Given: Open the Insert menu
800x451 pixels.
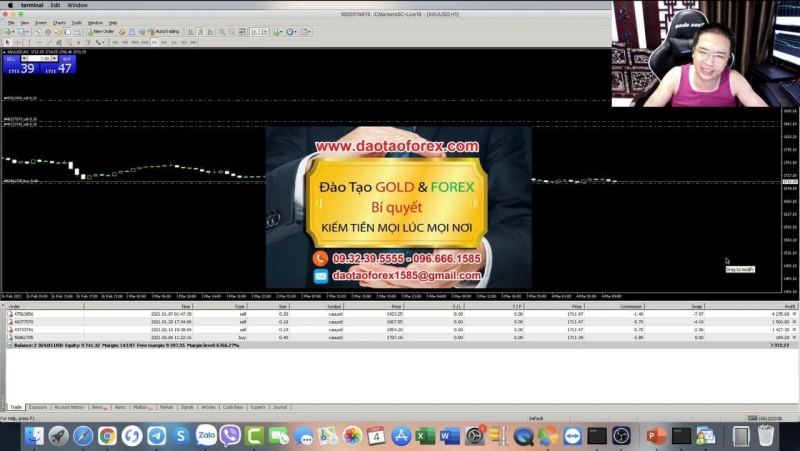Looking at the screenshot, I should click(x=40, y=23).
